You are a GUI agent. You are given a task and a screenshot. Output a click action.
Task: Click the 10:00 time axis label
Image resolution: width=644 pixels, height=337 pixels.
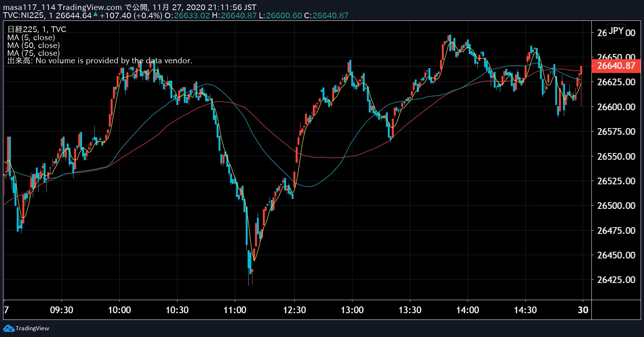pyautogui.click(x=119, y=310)
